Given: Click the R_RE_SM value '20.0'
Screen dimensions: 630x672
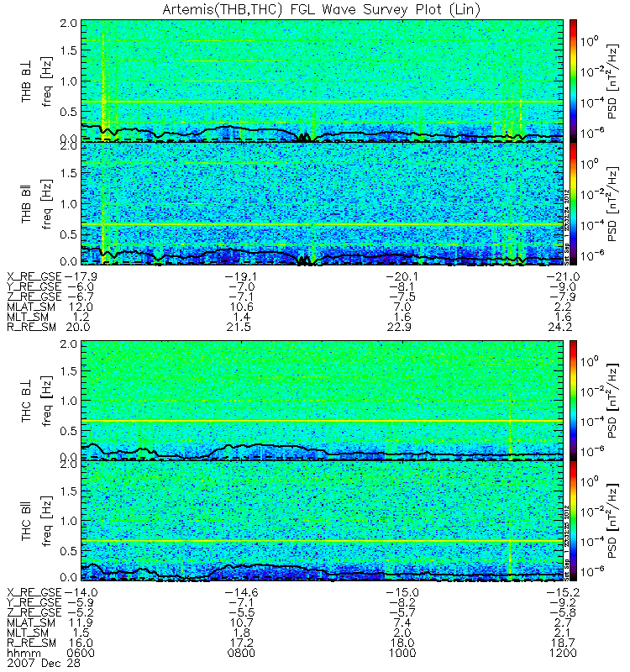Looking at the screenshot, I should (78, 327).
